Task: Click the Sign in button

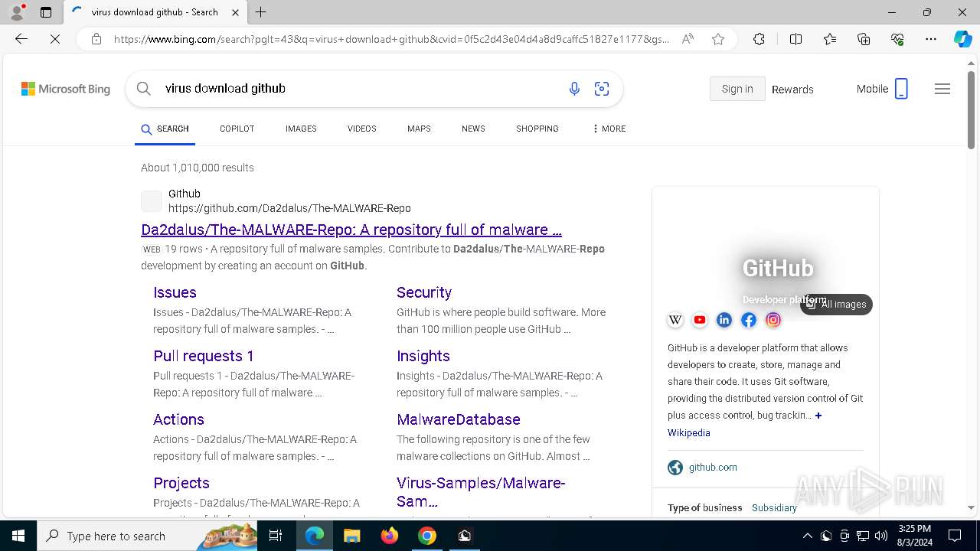Action: pos(737,89)
